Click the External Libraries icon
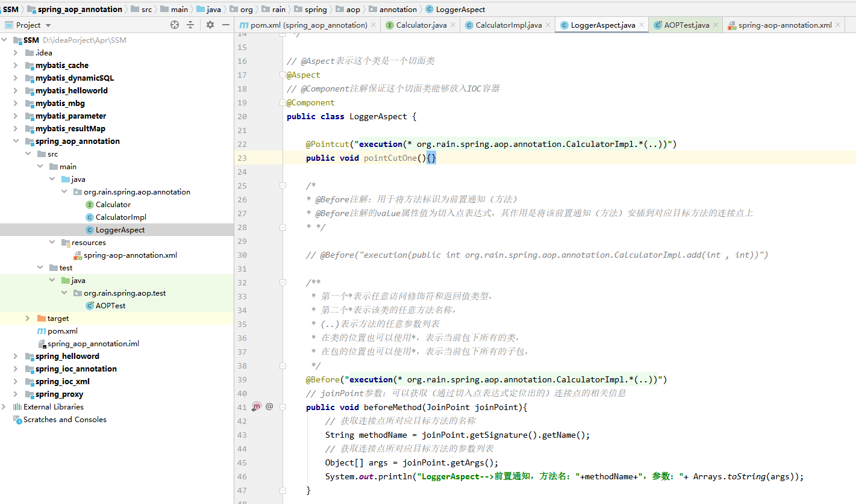 pyautogui.click(x=17, y=407)
